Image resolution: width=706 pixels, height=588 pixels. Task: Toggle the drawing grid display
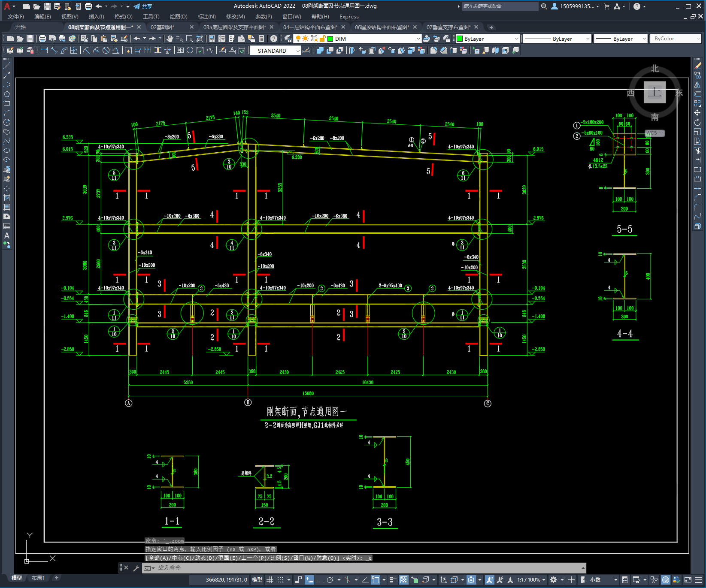pos(270,580)
